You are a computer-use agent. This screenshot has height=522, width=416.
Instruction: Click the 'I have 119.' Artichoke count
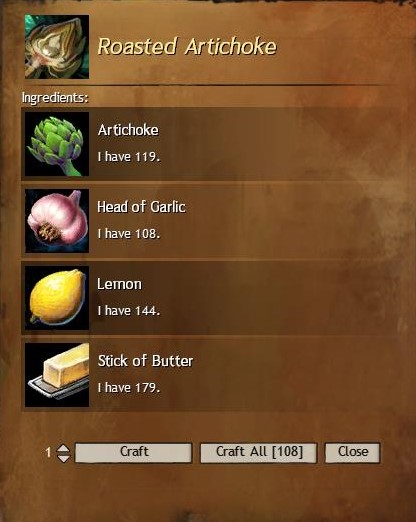129,157
